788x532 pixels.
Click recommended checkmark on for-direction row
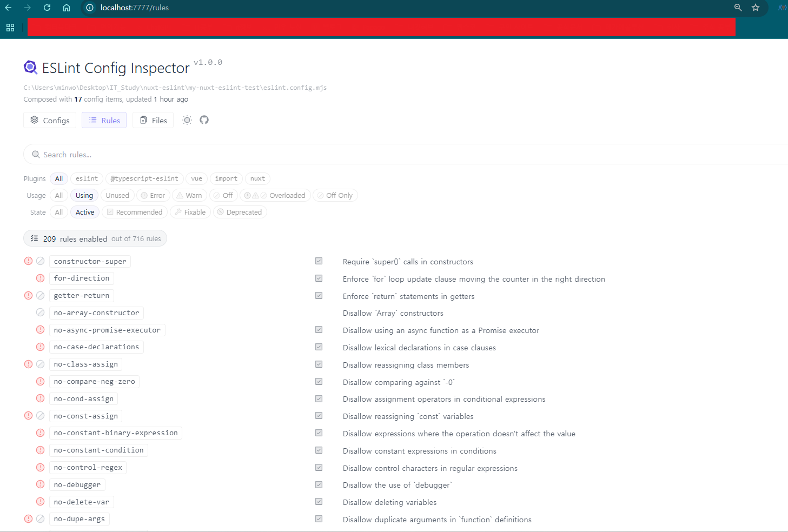click(x=319, y=278)
